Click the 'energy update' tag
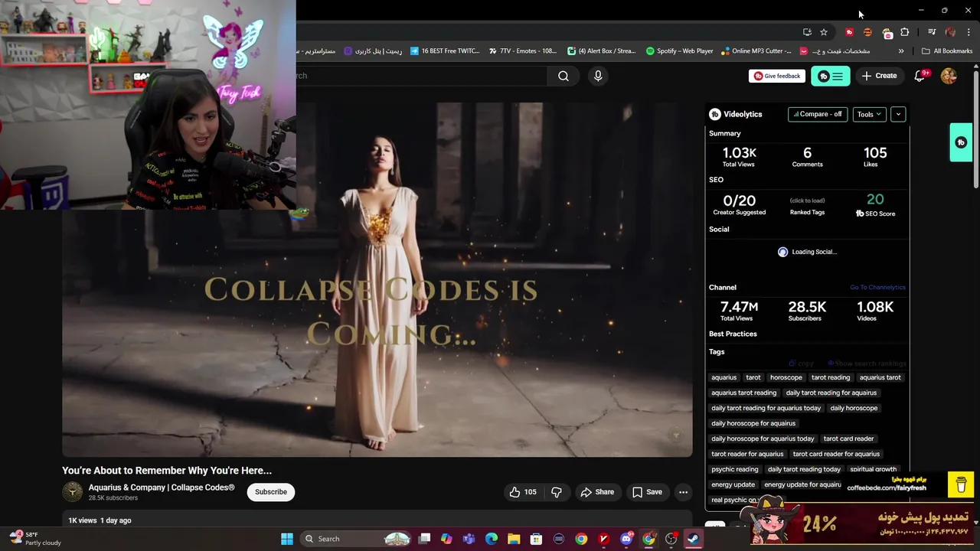The image size is (980, 551). point(733,484)
